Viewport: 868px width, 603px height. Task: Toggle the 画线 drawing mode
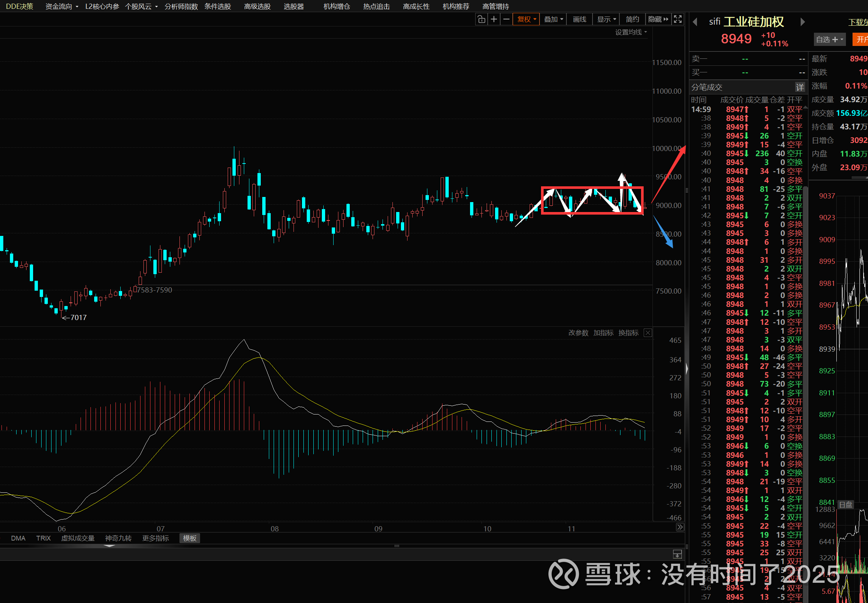pos(579,19)
